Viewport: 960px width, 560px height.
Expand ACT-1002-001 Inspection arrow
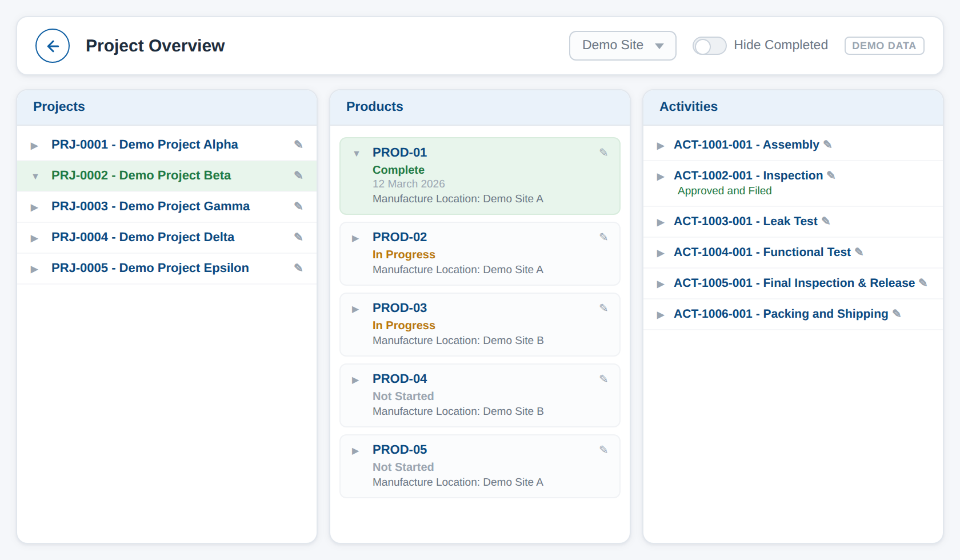point(661,177)
